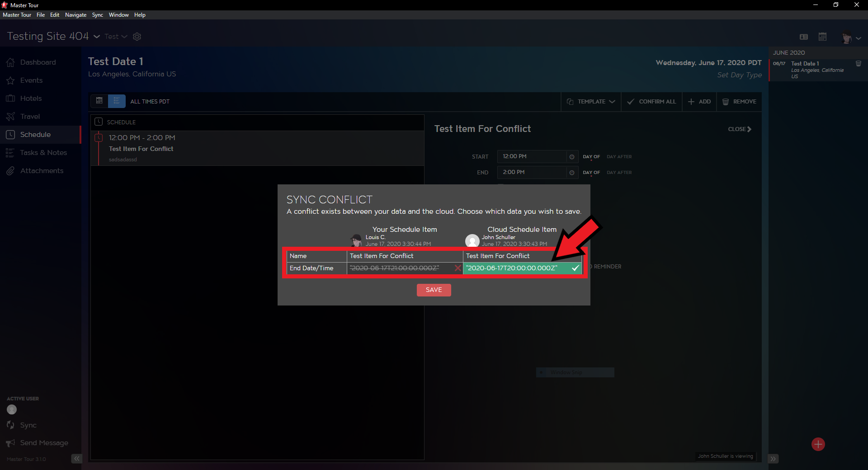The image size is (868, 470).
Task: Open the user profile avatar menu
Action: pos(851,38)
